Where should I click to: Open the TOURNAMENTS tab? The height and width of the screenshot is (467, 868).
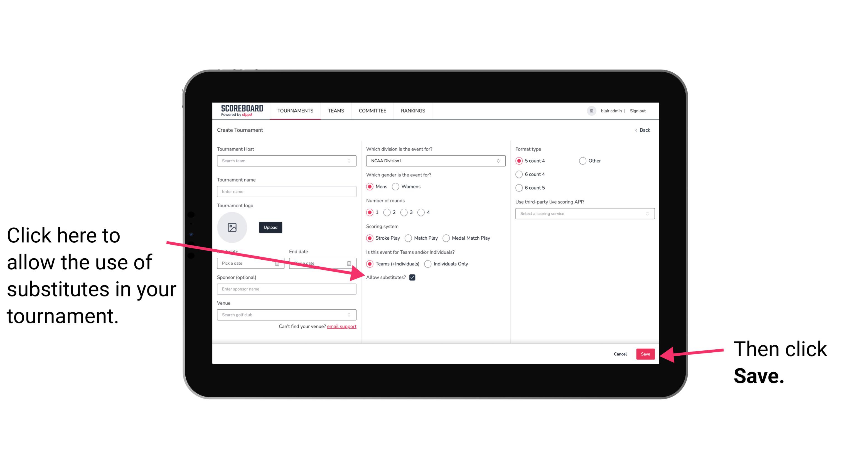(x=294, y=110)
